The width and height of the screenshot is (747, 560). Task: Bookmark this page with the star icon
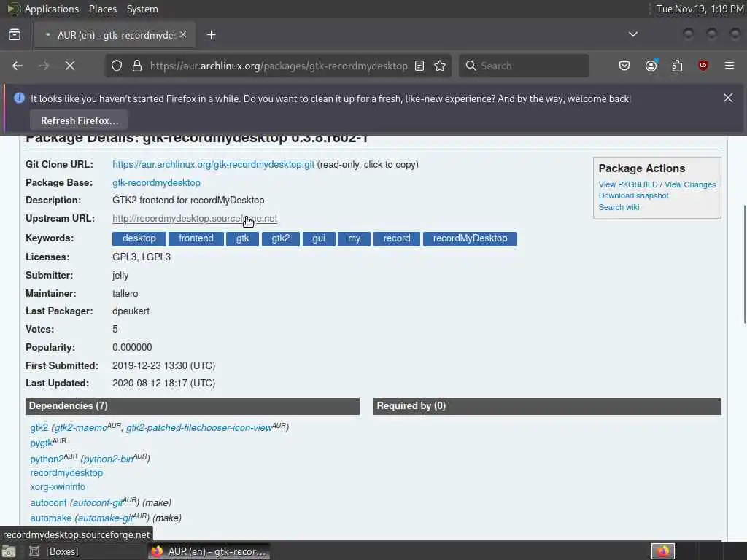(440, 66)
